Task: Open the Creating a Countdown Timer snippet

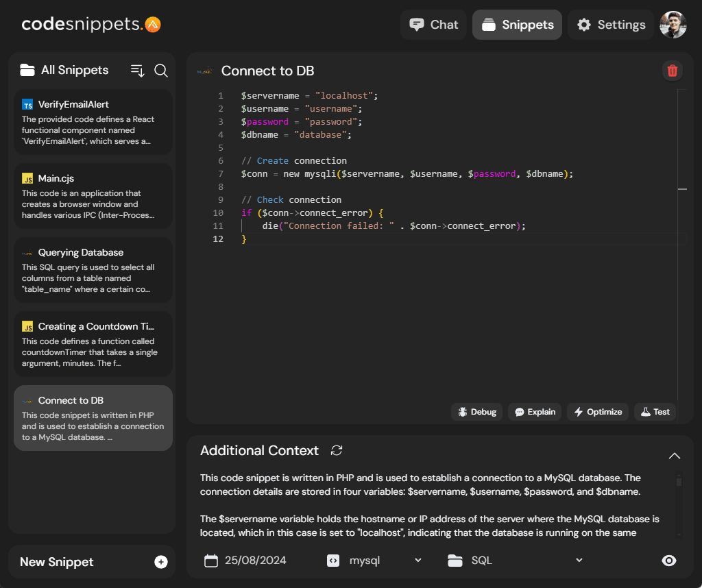Action: [93, 344]
